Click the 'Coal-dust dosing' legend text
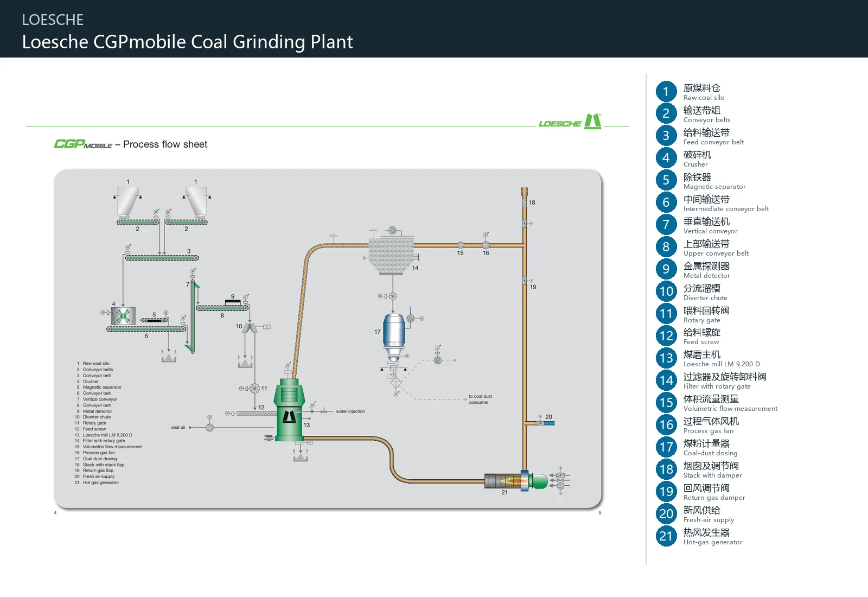Viewport: 868px width, 597px height. [x=710, y=453]
